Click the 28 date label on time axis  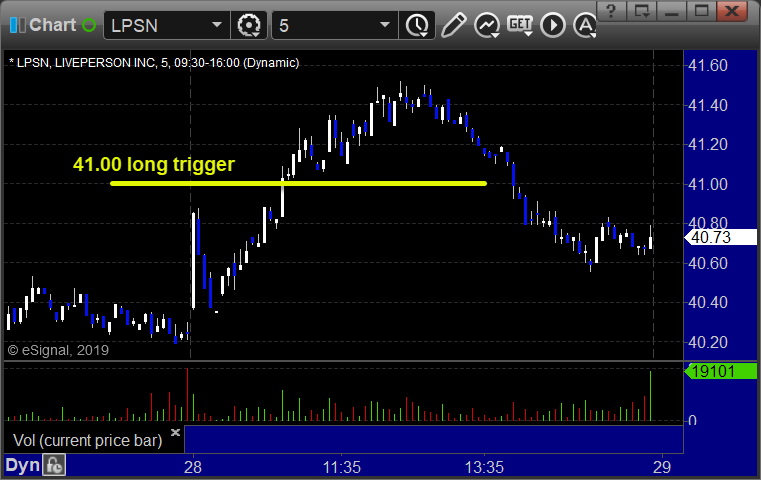(x=193, y=467)
